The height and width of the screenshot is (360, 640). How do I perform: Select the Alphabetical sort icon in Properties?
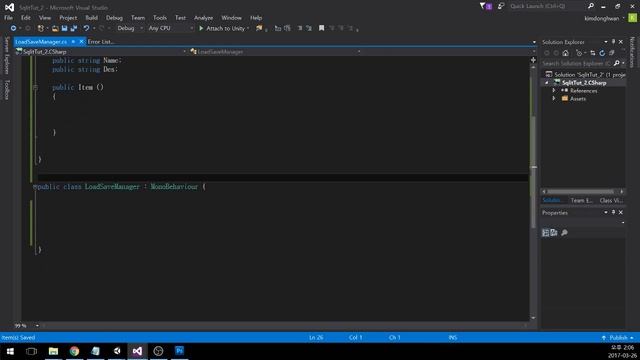coord(554,233)
